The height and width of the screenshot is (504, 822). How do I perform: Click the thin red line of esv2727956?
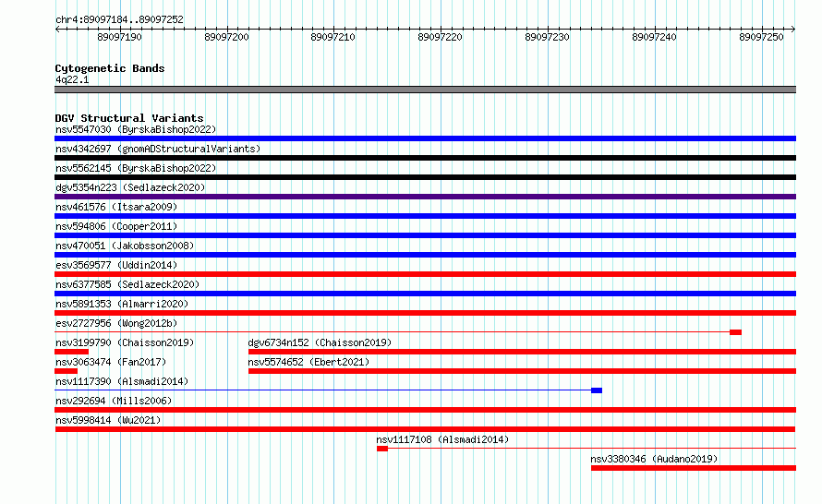[x=393, y=332]
